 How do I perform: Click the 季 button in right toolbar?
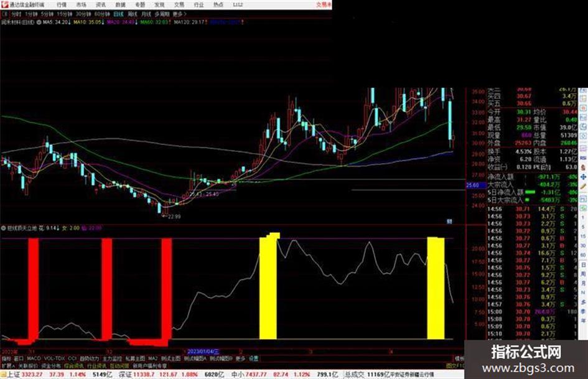point(583,311)
